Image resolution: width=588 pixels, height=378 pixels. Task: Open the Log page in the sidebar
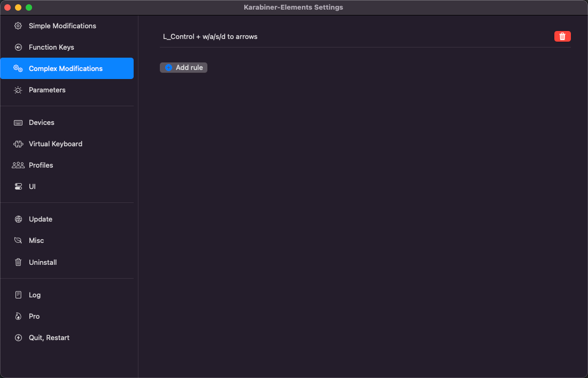click(35, 295)
